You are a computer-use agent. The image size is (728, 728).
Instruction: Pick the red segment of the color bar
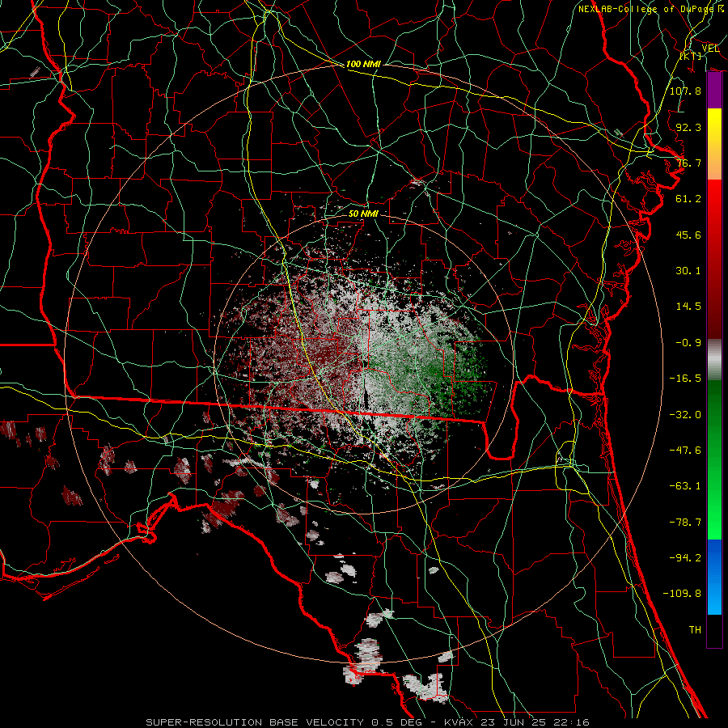714,259
